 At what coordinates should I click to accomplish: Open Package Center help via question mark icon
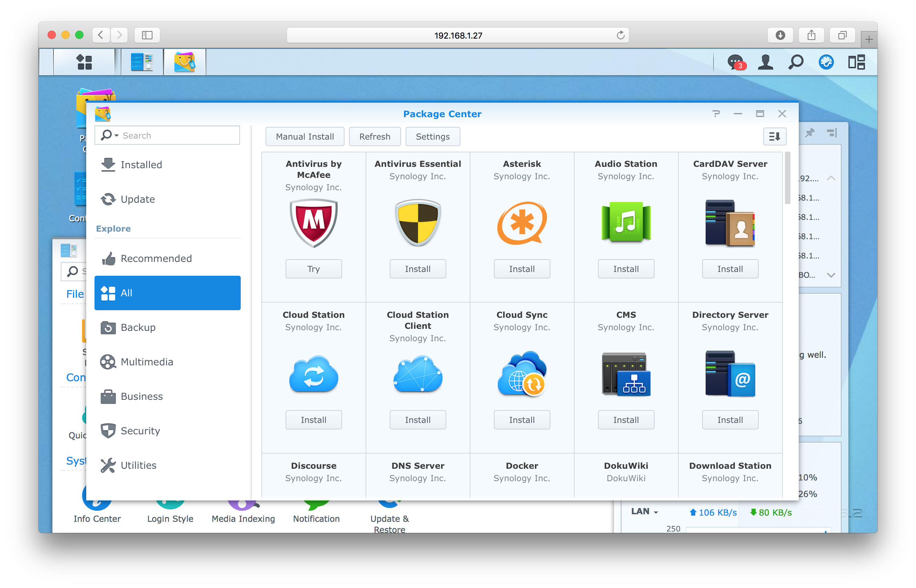pyautogui.click(x=716, y=113)
